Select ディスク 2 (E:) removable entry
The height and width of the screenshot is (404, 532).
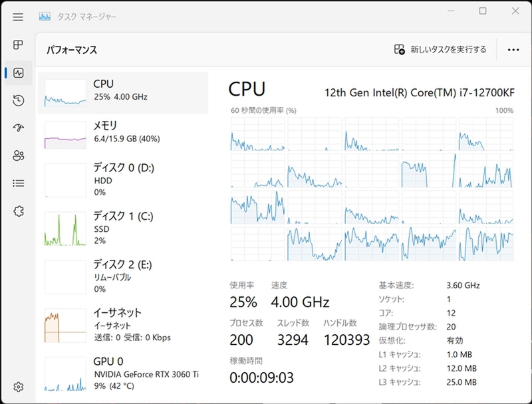[123, 276]
